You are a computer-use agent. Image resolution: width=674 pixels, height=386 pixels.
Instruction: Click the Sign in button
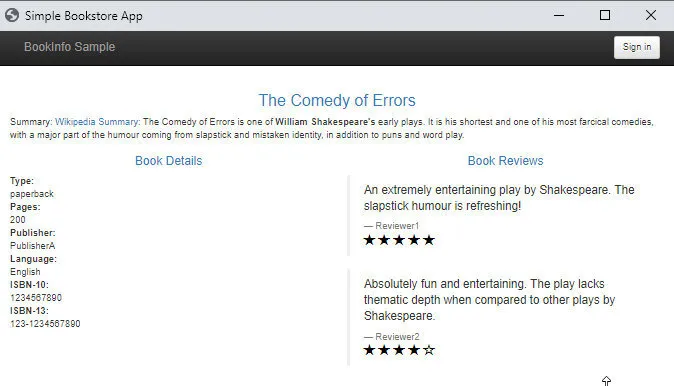[637, 47]
